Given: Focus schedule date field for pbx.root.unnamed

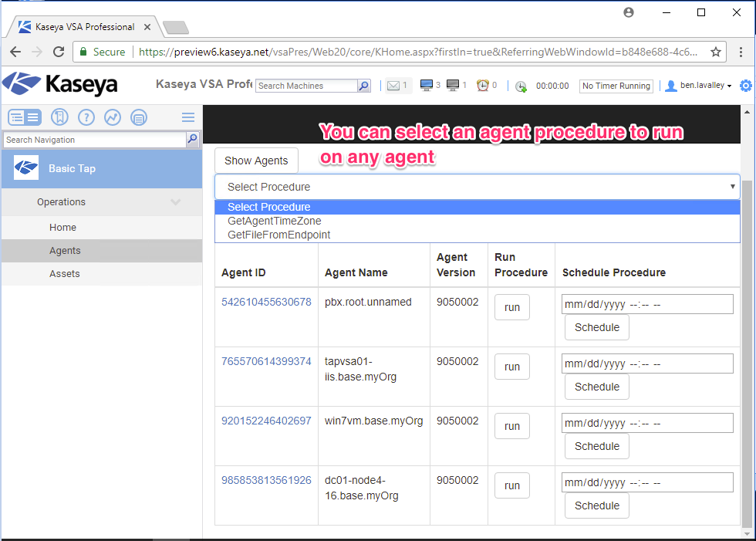Looking at the screenshot, I should (x=647, y=304).
